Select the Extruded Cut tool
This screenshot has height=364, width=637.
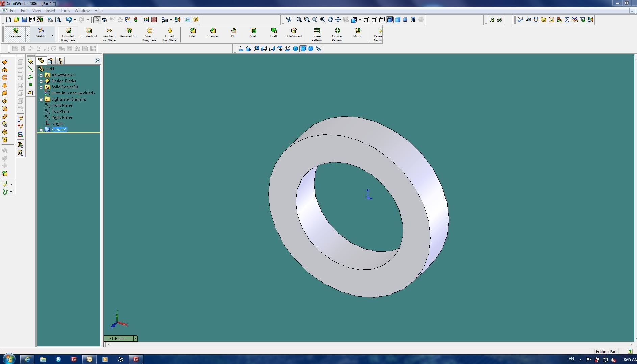[x=88, y=33]
